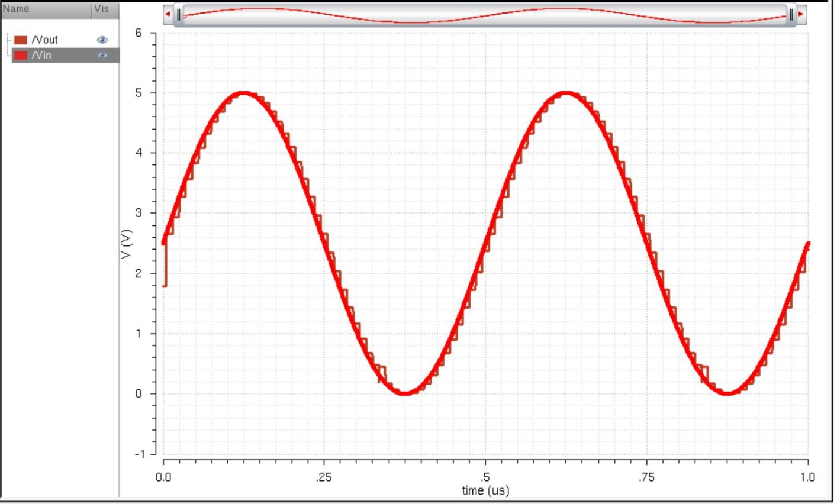Toggle visibility eye for /Vin trace
Screen dimensions: 834x504
click(102, 55)
